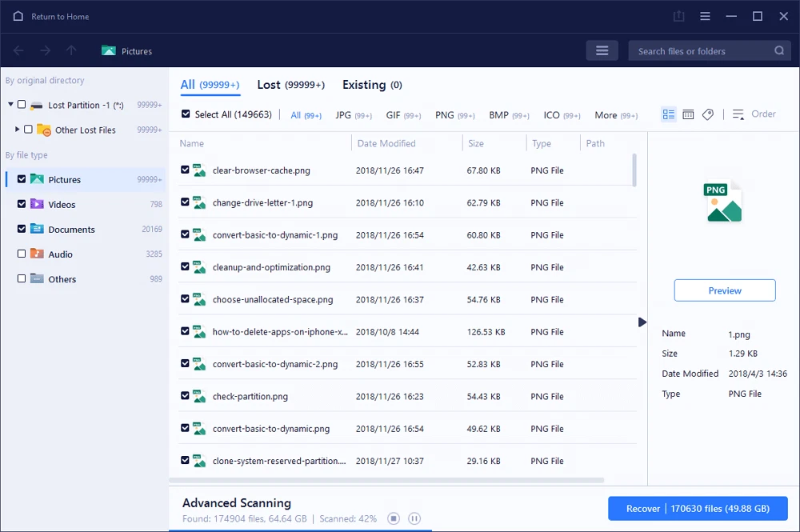
Task: Click the Videos file type icon
Action: point(37,204)
